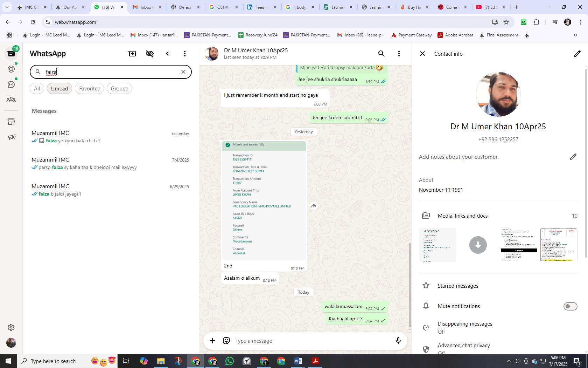Close the Contact info panel

422,54
